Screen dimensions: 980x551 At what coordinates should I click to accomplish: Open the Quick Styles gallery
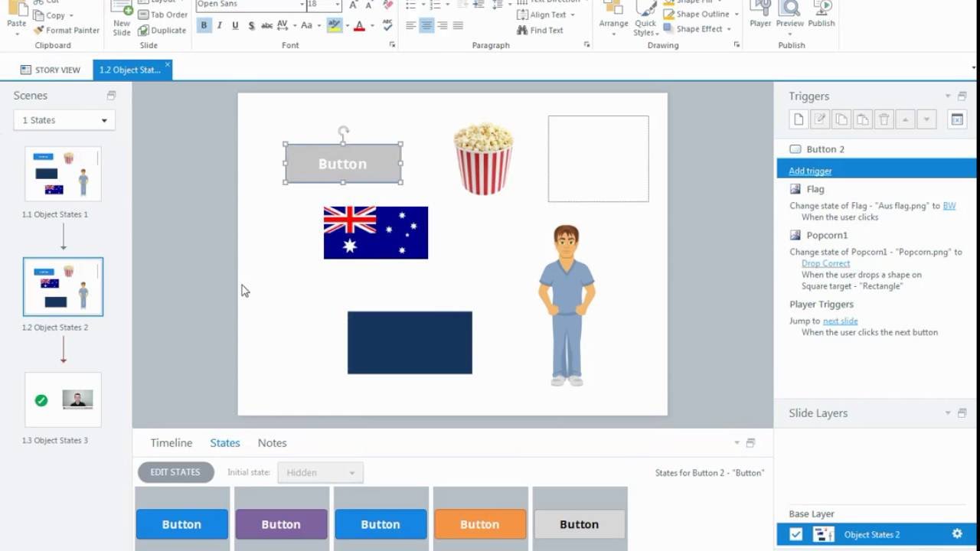646,18
